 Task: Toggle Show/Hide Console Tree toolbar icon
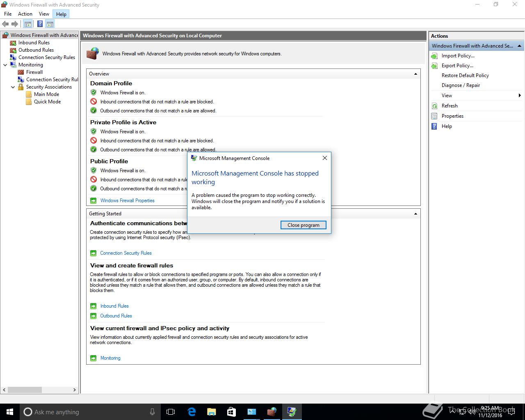click(x=27, y=24)
